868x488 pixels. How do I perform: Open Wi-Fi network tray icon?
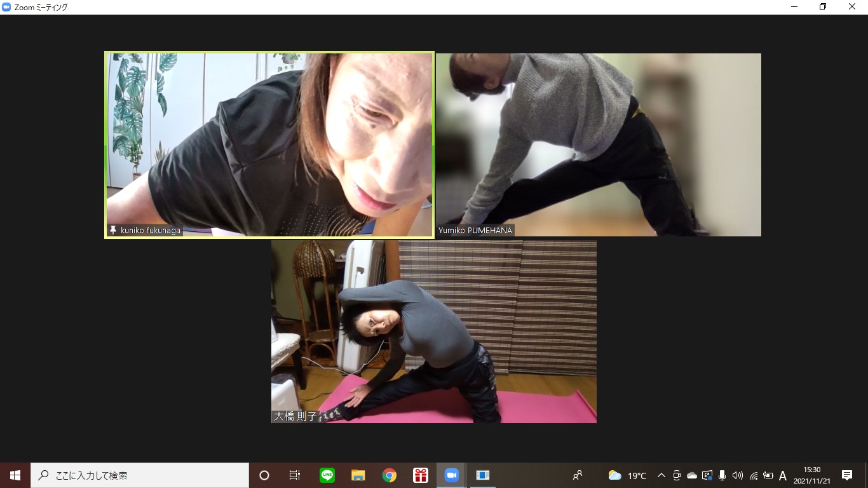(x=753, y=475)
